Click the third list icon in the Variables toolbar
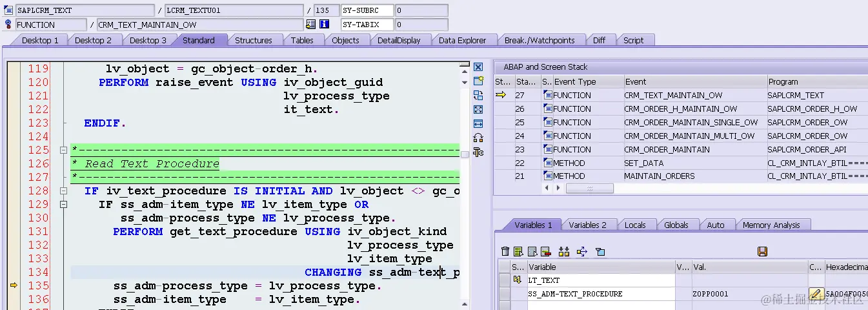The image size is (868, 310). tap(532, 251)
